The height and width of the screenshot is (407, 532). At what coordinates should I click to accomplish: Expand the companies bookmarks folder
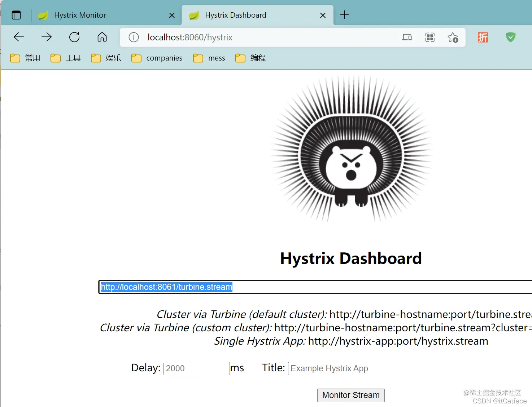[157, 58]
